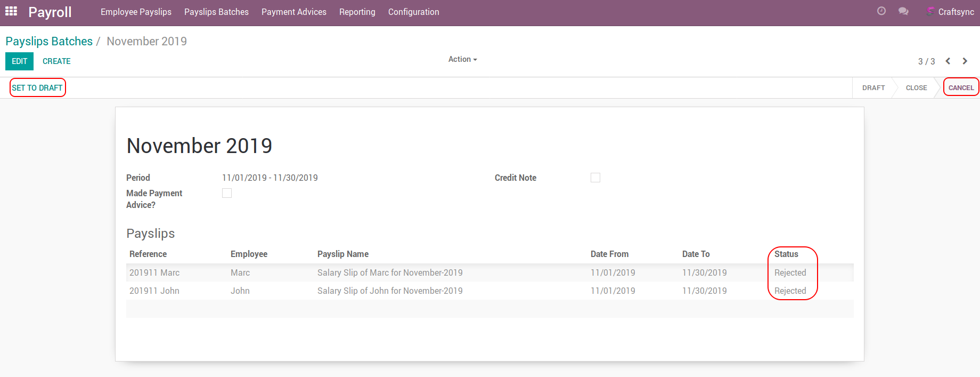Click the clock activities icon
Screen dimensions: 980x377
click(x=881, y=11)
